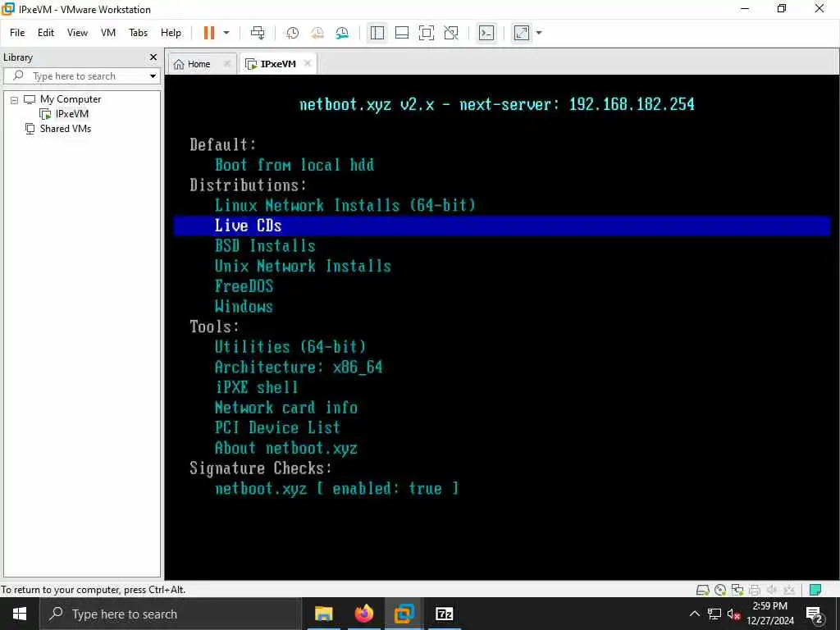Select the IPxeVM tab
Screen dimensions: 840x630
272,64
